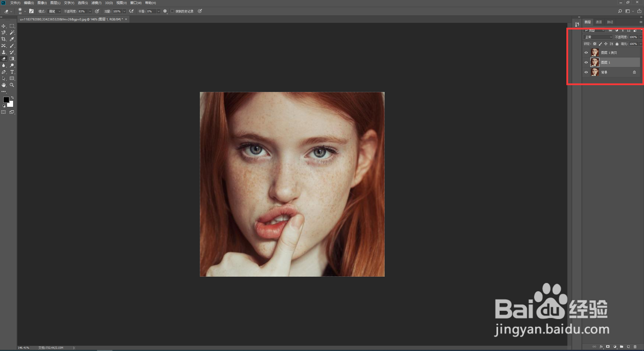Switch to the 通道 tab
The image size is (644, 351).
(599, 22)
